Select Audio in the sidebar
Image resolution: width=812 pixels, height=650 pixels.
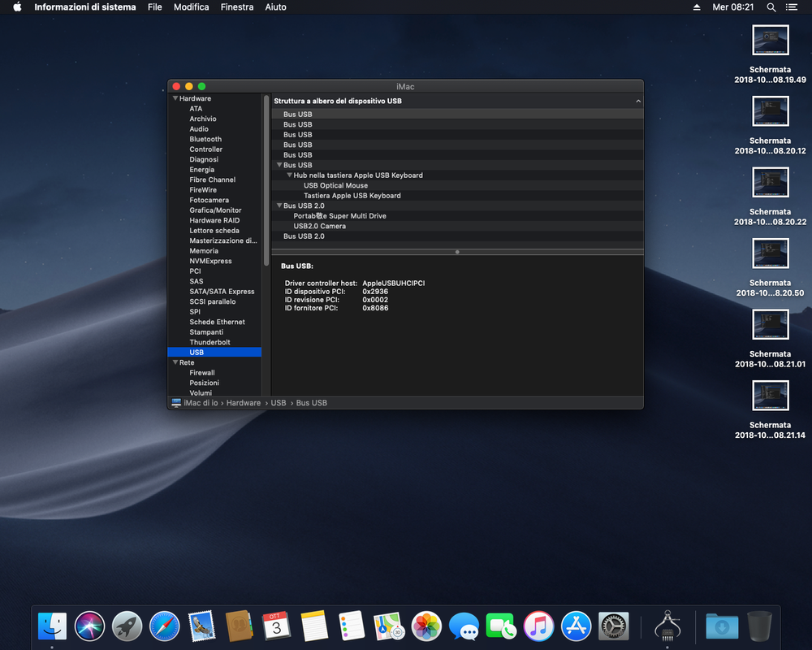pyautogui.click(x=199, y=129)
